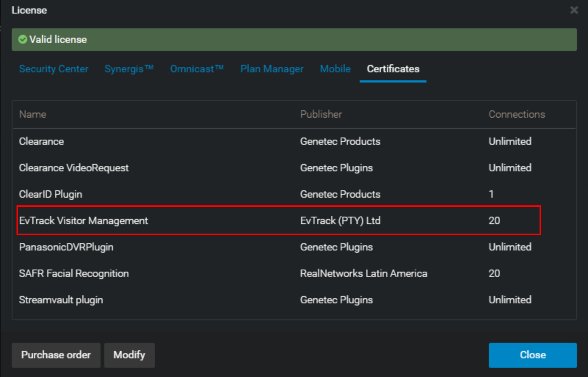Select the PanasonicDVRPlugin row
The width and height of the screenshot is (588, 377).
(x=294, y=247)
